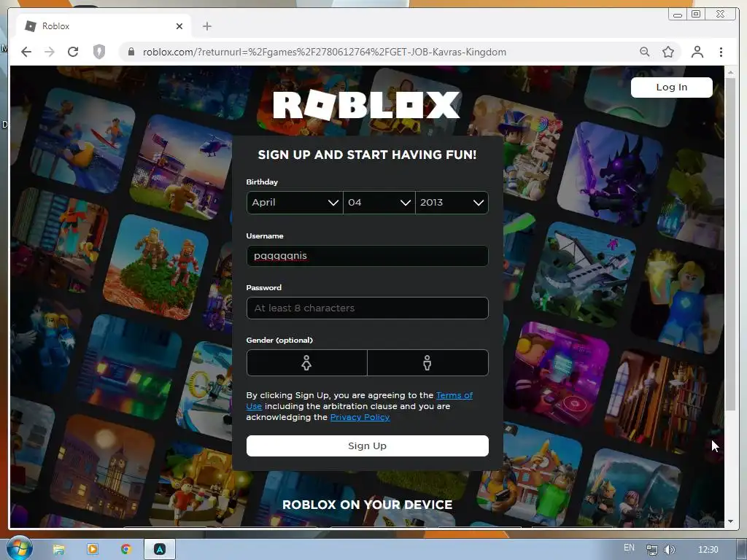
Task: Bookmark this page with the star icon
Action: click(668, 52)
